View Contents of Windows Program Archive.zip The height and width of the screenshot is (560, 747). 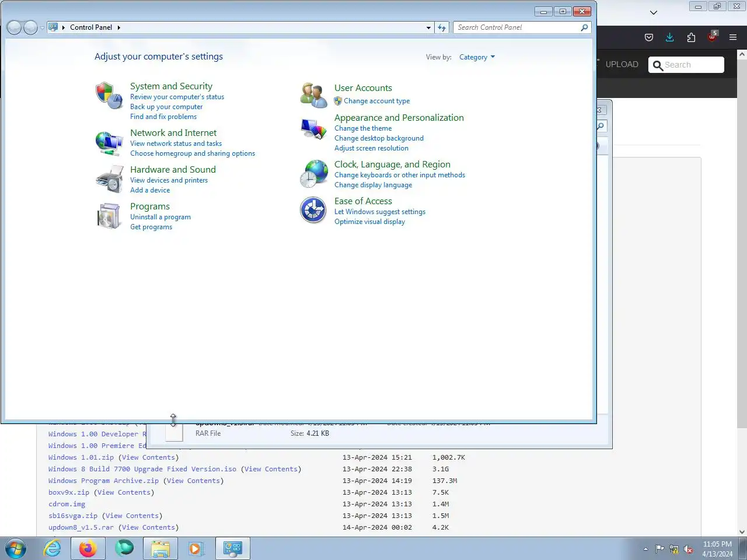click(x=193, y=481)
